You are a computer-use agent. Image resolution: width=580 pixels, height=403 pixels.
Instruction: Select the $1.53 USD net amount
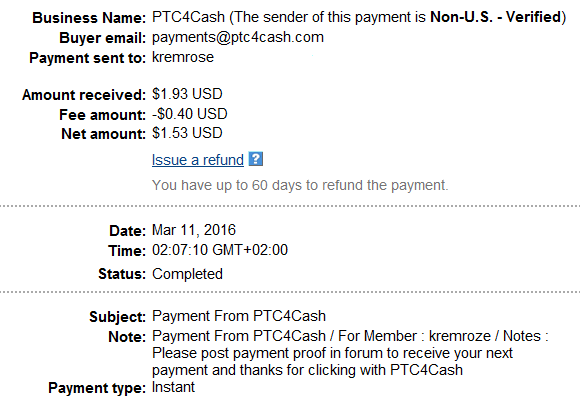pyautogui.click(x=187, y=133)
